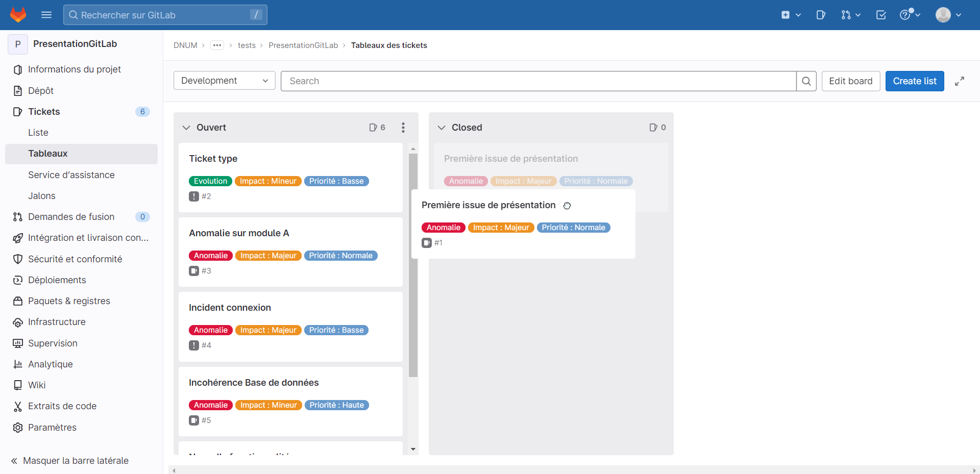
Task: Open the user avatar menu
Action: 948,15
